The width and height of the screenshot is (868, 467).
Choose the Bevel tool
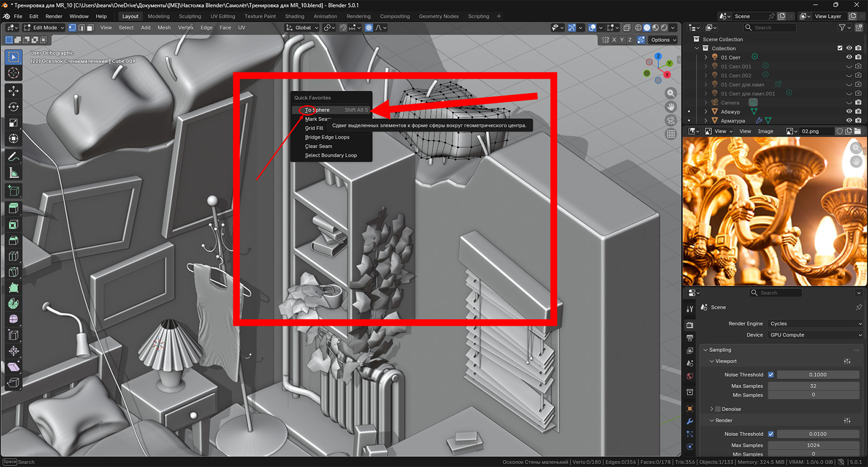tap(14, 241)
